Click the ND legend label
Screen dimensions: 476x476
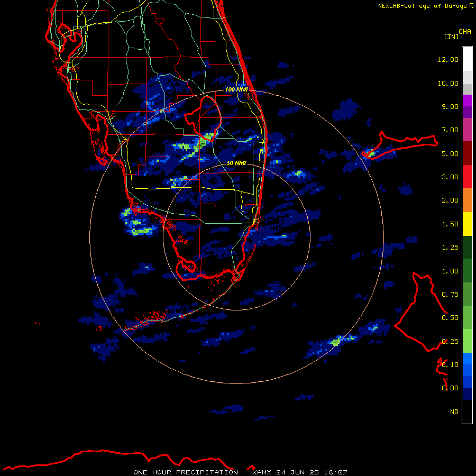coord(454,412)
